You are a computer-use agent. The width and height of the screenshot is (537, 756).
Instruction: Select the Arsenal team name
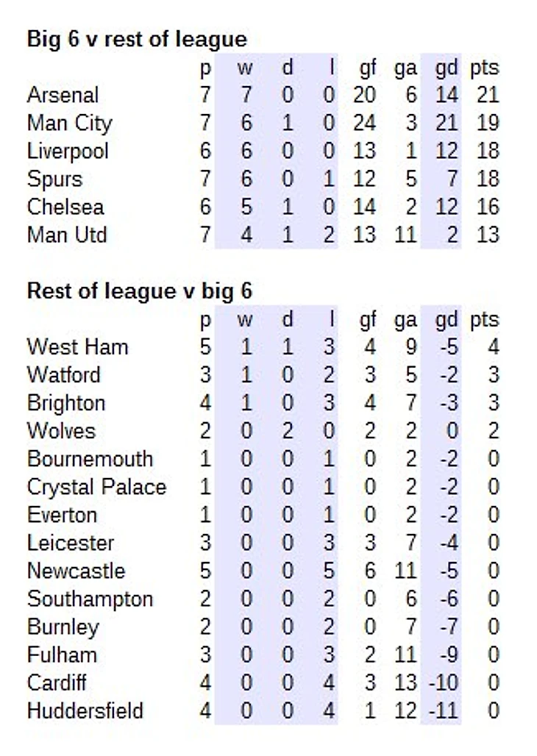point(63,95)
